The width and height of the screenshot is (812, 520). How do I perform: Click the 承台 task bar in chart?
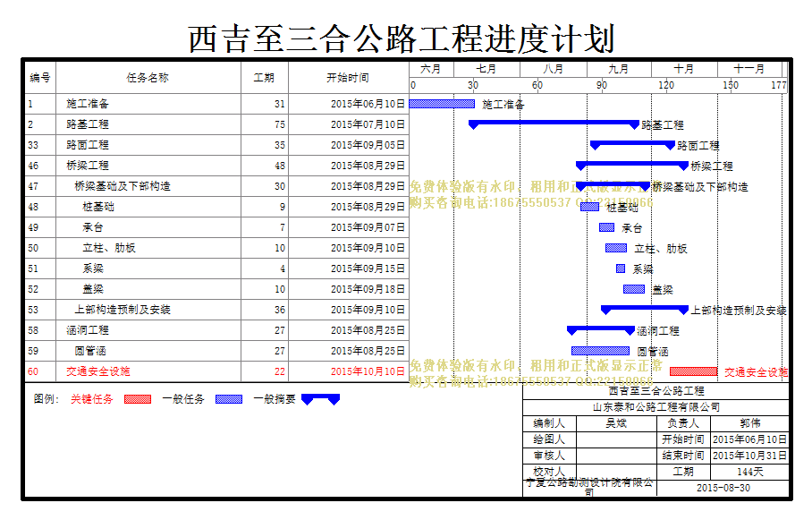coord(606,227)
